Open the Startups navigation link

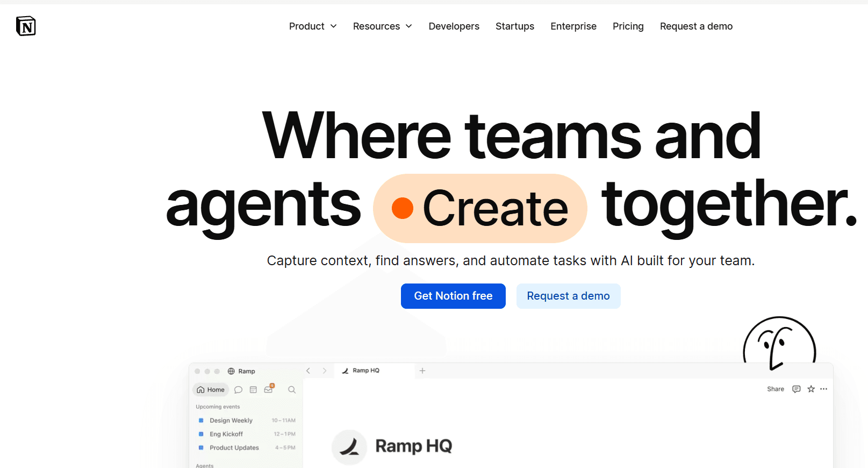515,26
